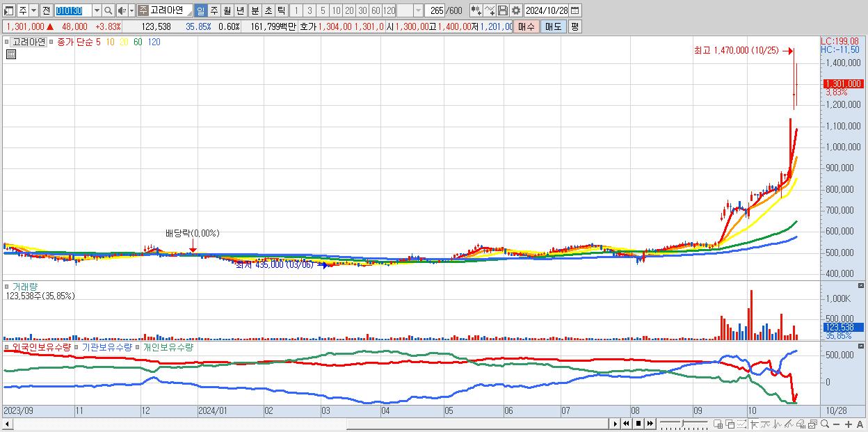Image resolution: width=868 pixels, height=432 pixels.
Task: Toggle the 외국인보유수량 indicator marker
Action: [x=7, y=346]
